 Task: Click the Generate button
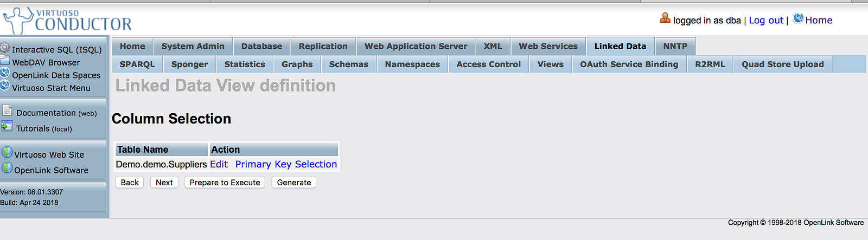pos(294,183)
